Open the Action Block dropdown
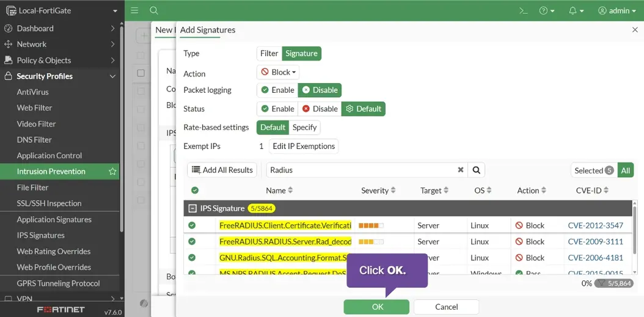The width and height of the screenshot is (644, 317). coord(278,72)
